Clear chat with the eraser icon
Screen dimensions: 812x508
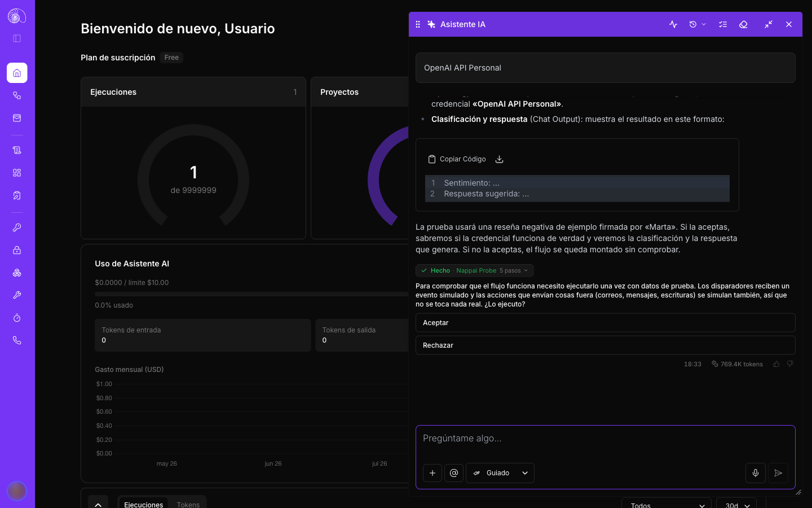click(743, 24)
